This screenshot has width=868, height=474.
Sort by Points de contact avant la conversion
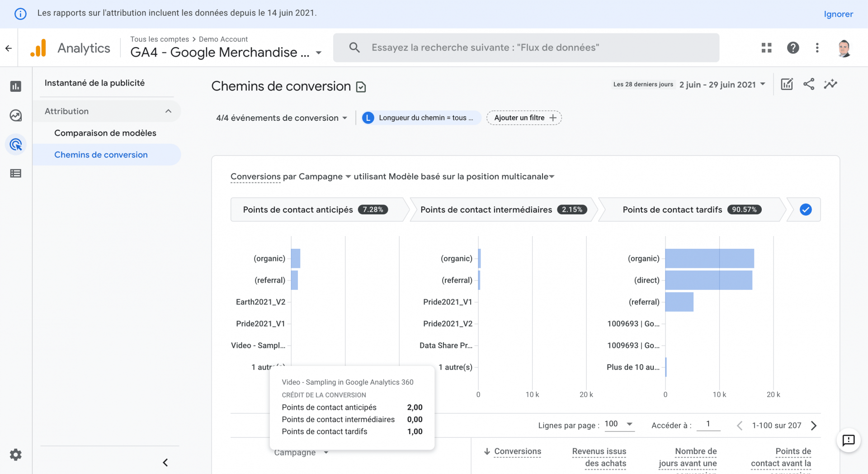[x=781, y=460]
